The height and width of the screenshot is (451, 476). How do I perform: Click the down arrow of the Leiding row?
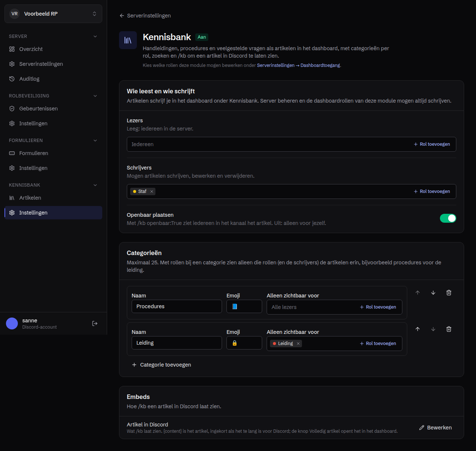tap(433, 329)
